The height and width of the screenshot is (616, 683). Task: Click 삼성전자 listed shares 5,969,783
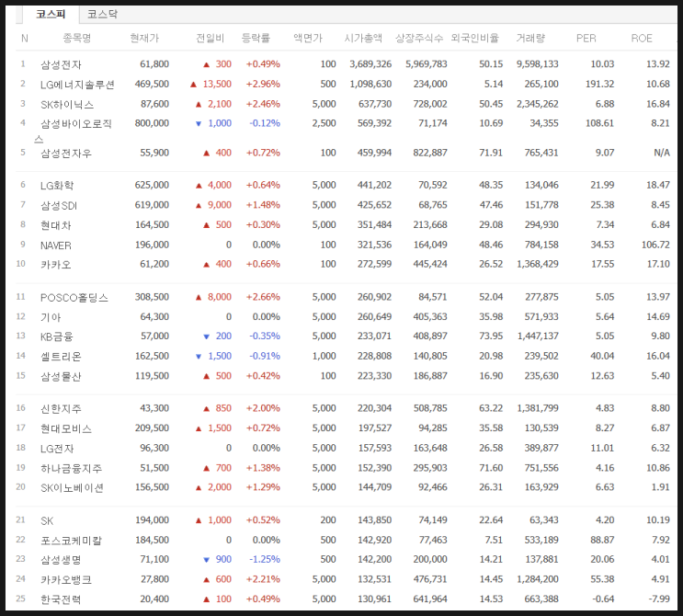[427, 64]
